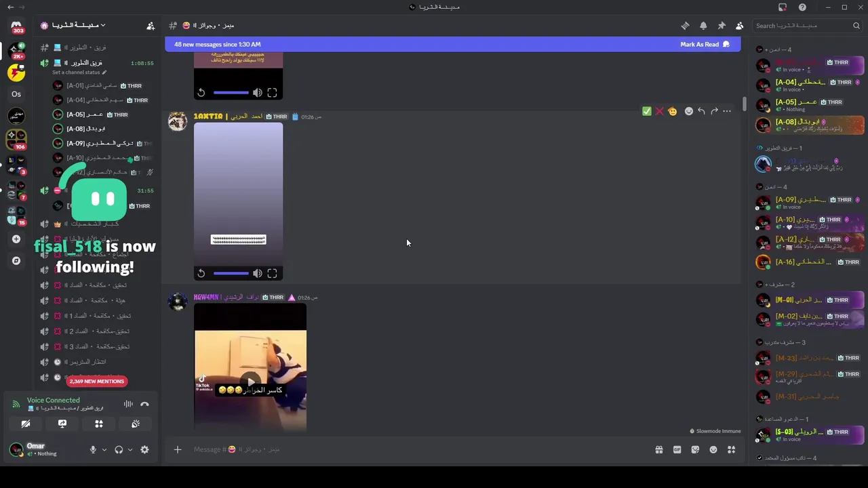Screen dimensions: 868x488
Task: Deafen with the headphones icon
Action: pos(119,450)
